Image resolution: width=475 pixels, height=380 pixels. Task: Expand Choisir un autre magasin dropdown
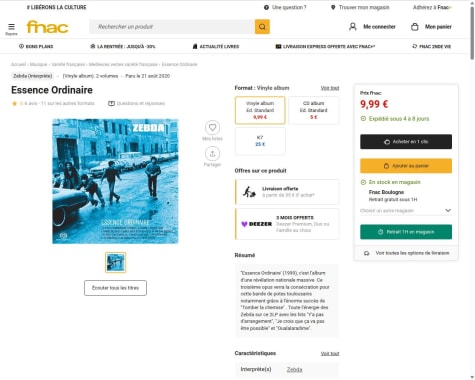tap(406, 211)
